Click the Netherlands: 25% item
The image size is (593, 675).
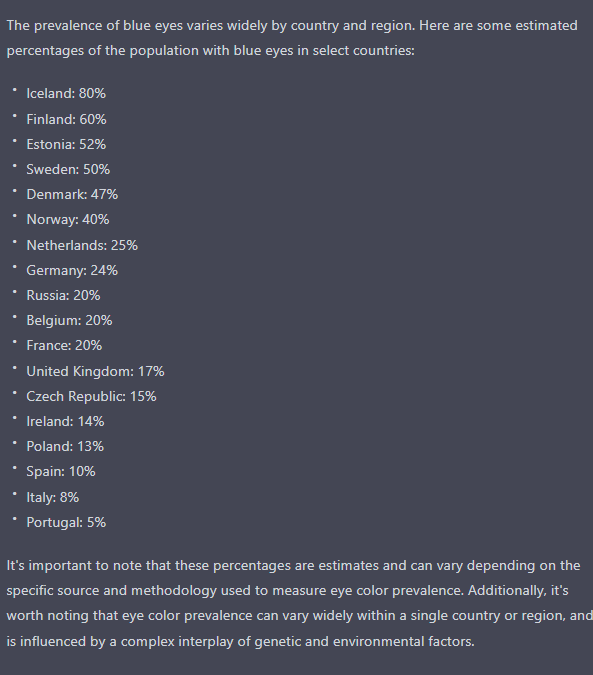(x=82, y=245)
